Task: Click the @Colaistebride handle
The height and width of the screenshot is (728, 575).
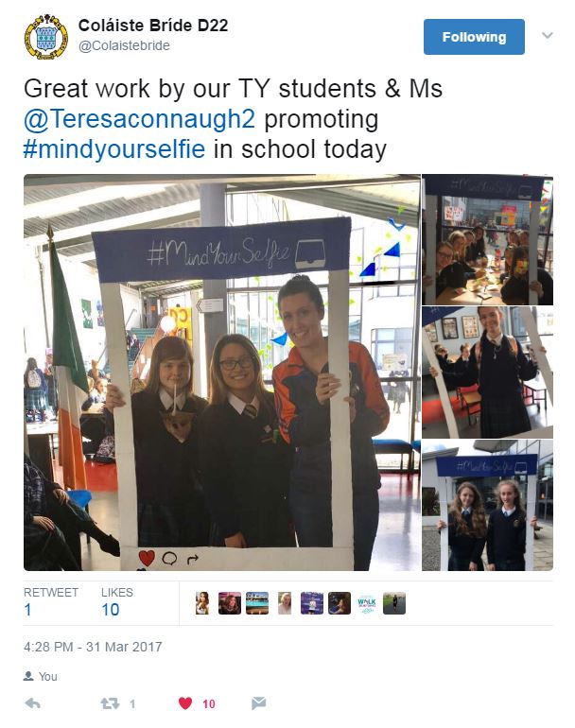Action: (124, 45)
